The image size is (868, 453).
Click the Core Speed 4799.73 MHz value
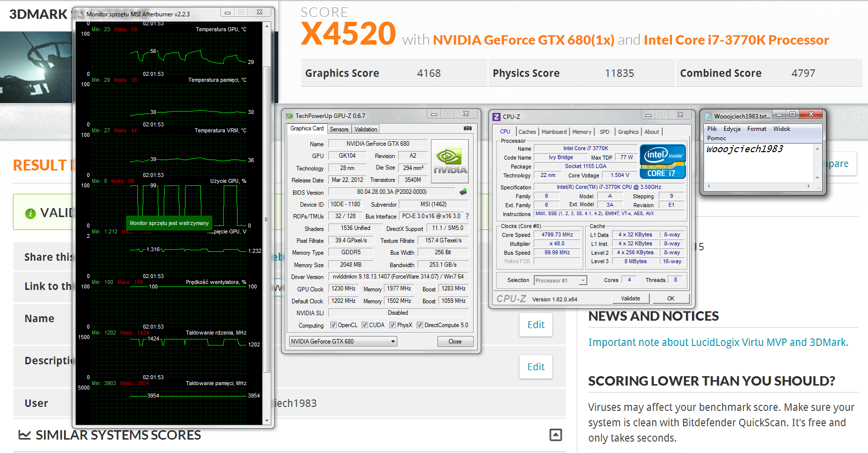(x=557, y=235)
